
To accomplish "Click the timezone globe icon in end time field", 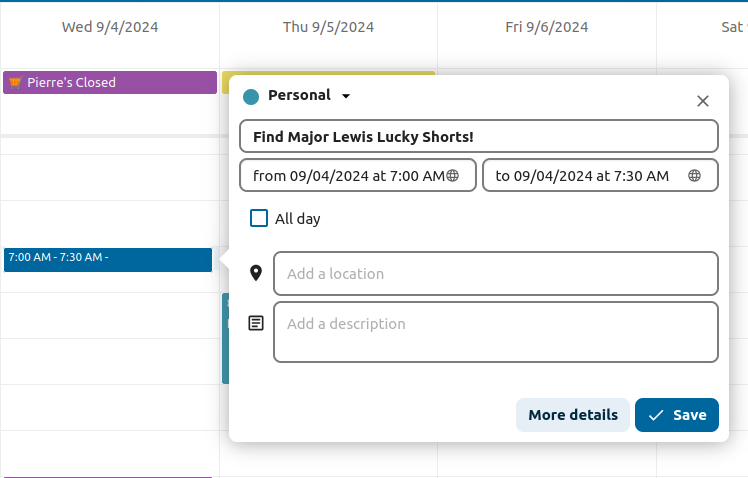I will tap(695, 175).
